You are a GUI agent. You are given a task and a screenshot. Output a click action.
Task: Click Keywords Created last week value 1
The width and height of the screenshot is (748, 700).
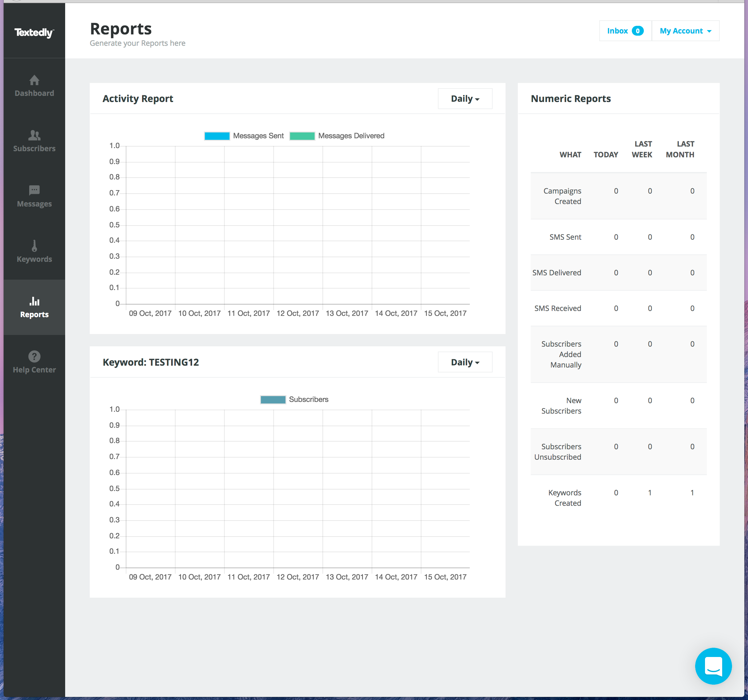coord(650,493)
